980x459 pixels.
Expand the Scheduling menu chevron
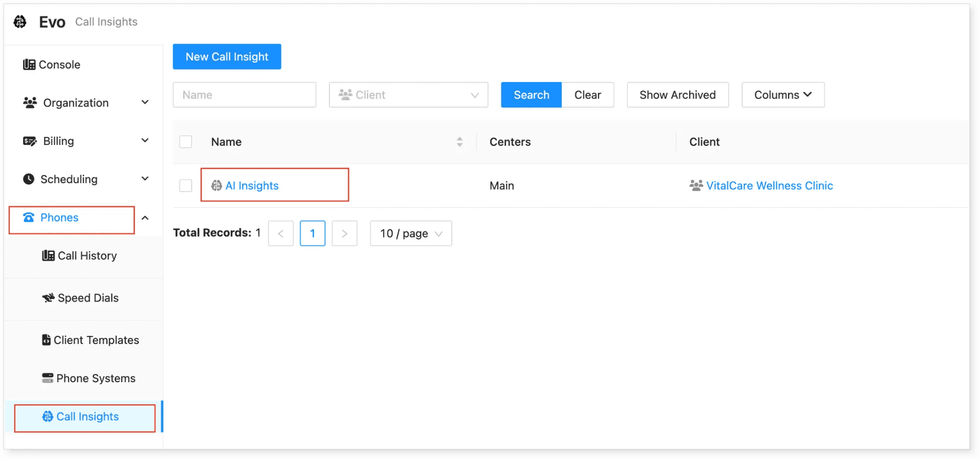click(x=145, y=179)
